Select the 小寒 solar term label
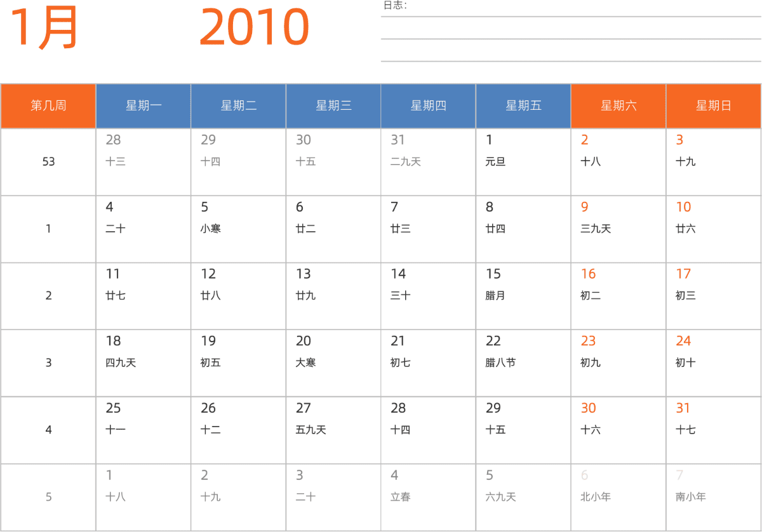 coord(211,229)
